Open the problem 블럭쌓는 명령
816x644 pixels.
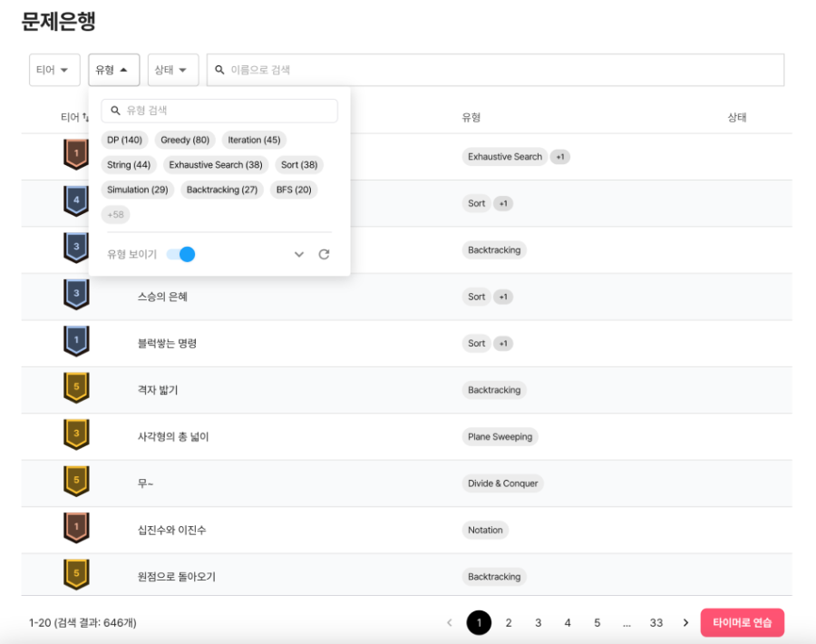(167, 344)
